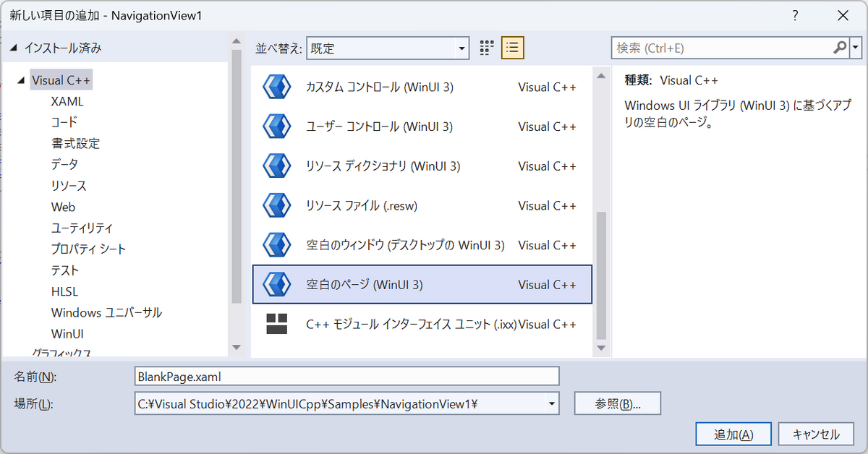The width and height of the screenshot is (868, 454).
Task: Click the 名前 field containing BlankPage.xaml
Action: click(x=347, y=376)
